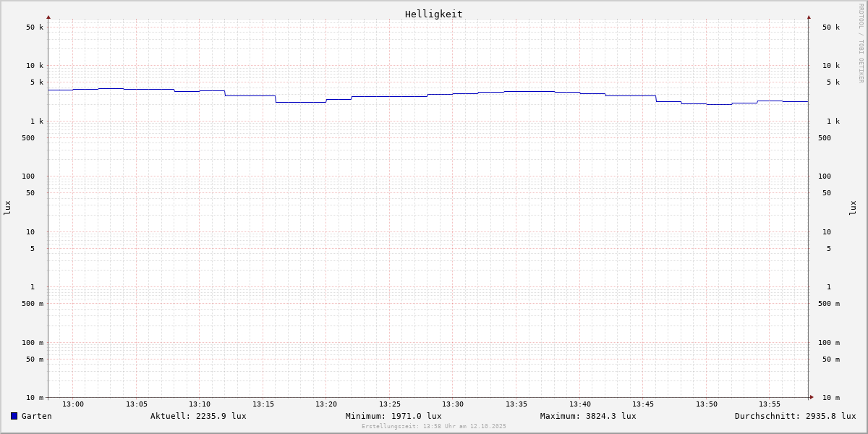The width and height of the screenshot is (868, 434).
Task: Click the Minimum 1971.0 lux value
Action: [x=393, y=416]
